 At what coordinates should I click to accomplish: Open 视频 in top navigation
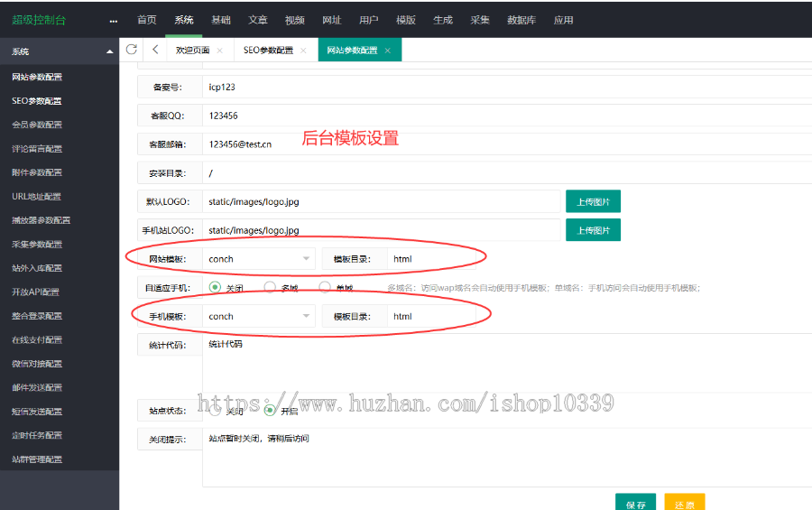295,20
